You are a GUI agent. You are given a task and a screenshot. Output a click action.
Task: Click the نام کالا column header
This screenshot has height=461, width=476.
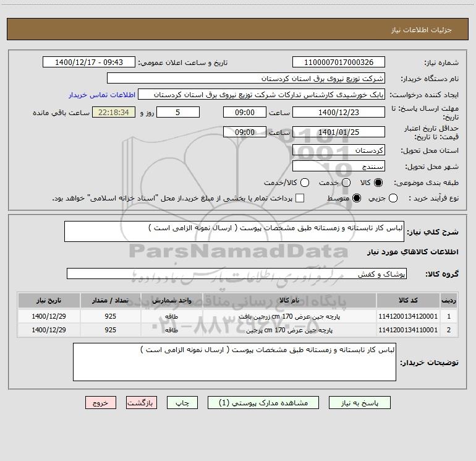[x=289, y=301]
